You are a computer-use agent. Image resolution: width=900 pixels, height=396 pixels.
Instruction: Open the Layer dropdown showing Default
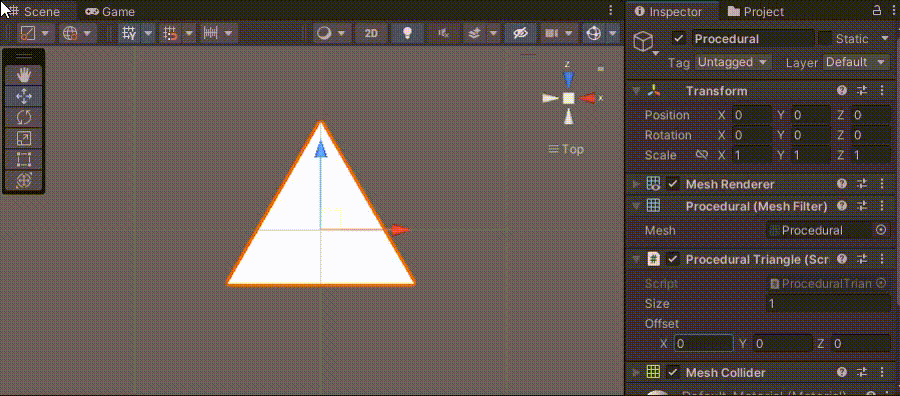pyautogui.click(x=856, y=62)
